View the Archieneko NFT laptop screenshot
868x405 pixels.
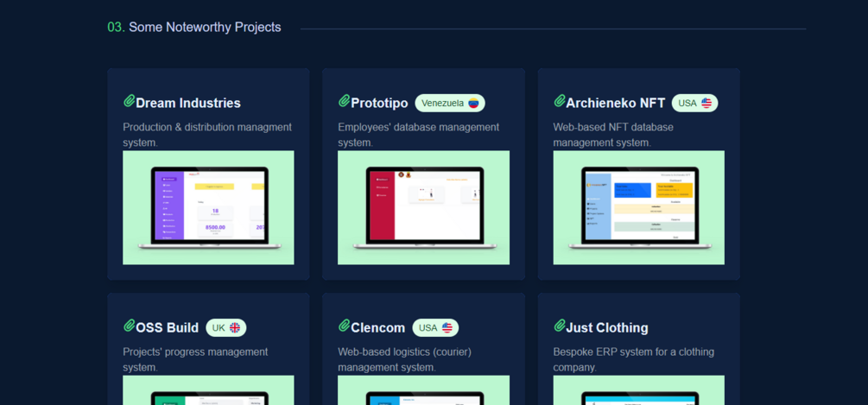click(x=639, y=207)
